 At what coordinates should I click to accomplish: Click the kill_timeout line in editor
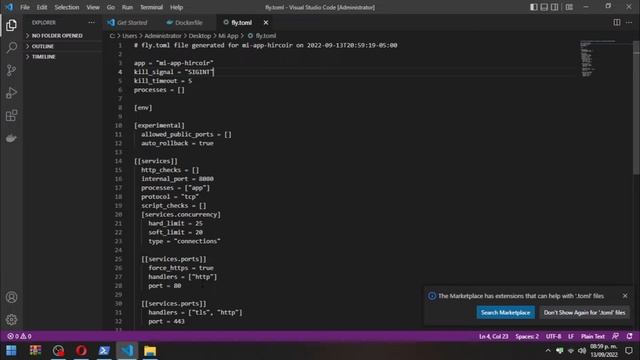point(163,81)
